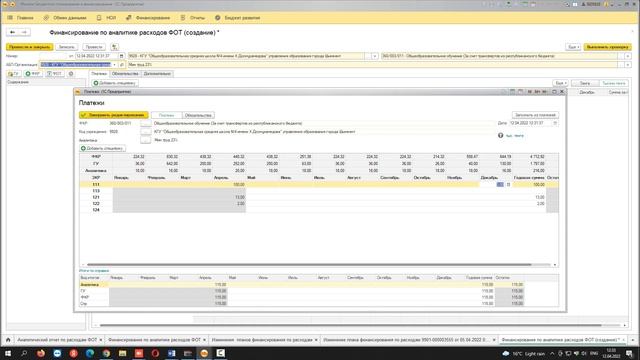The width and height of the screenshot is (640, 360).
Task: Open the Финансирование menu
Action: [148, 18]
